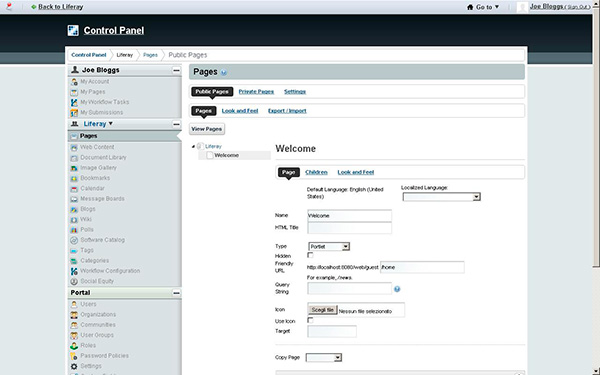Viewport: 600px width, 375px height.
Task: Click the Password Policies icon
Action: 74,356
